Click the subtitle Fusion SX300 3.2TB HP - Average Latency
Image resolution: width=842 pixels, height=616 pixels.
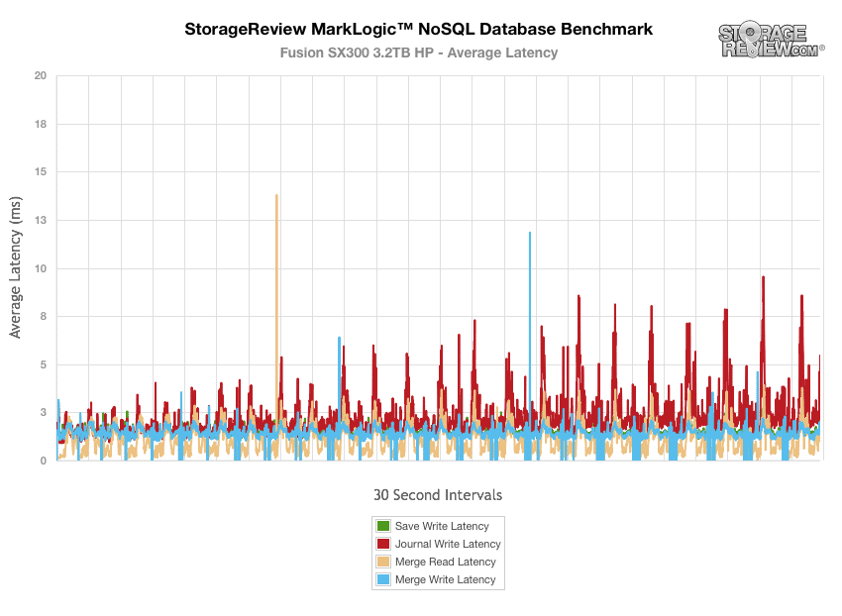coord(419,52)
